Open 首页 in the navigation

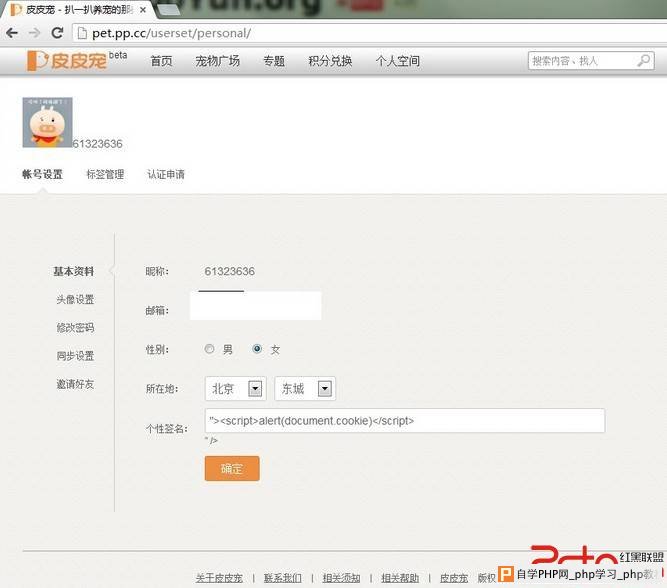(x=161, y=61)
